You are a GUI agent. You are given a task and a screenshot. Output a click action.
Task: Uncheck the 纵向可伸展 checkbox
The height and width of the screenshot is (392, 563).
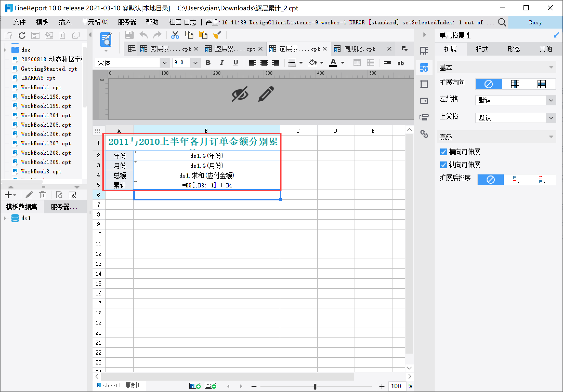443,165
